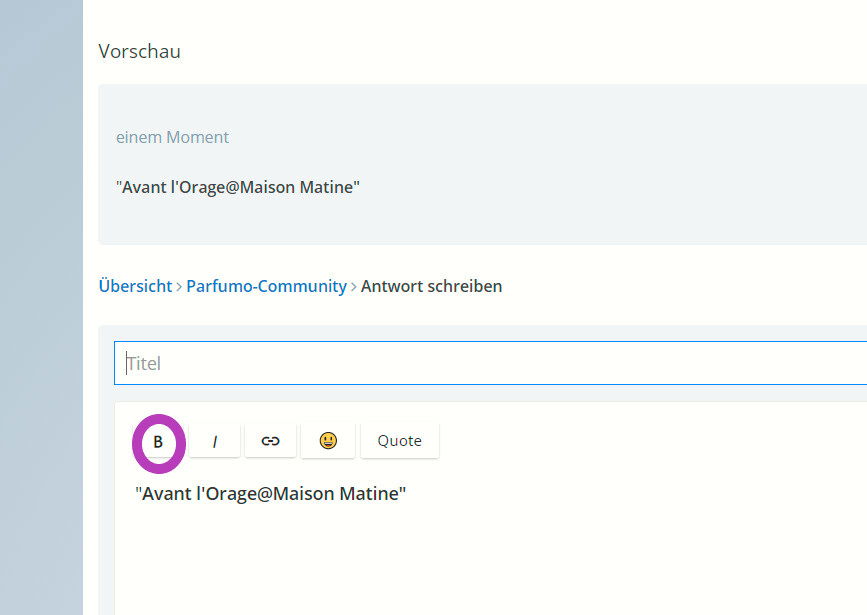Viewport: 867px width, 615px height.
Task: Insert a quote block with Quote button
Action: pyautogui.click(x=400, y=441)
